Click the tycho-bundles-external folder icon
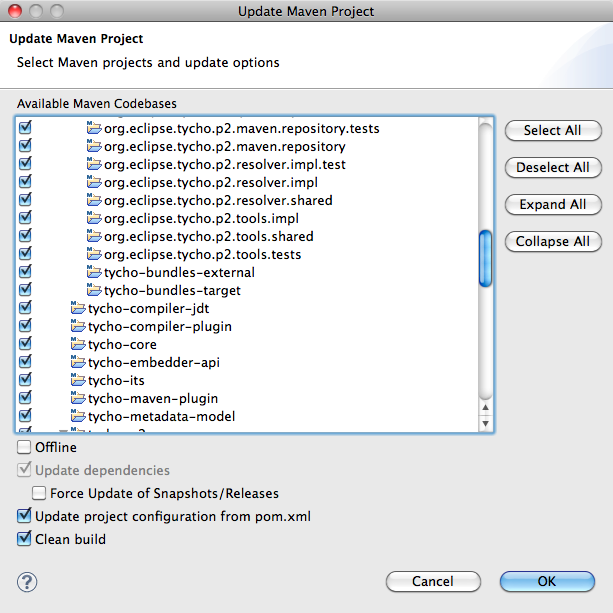 click(x=95, y=272)
